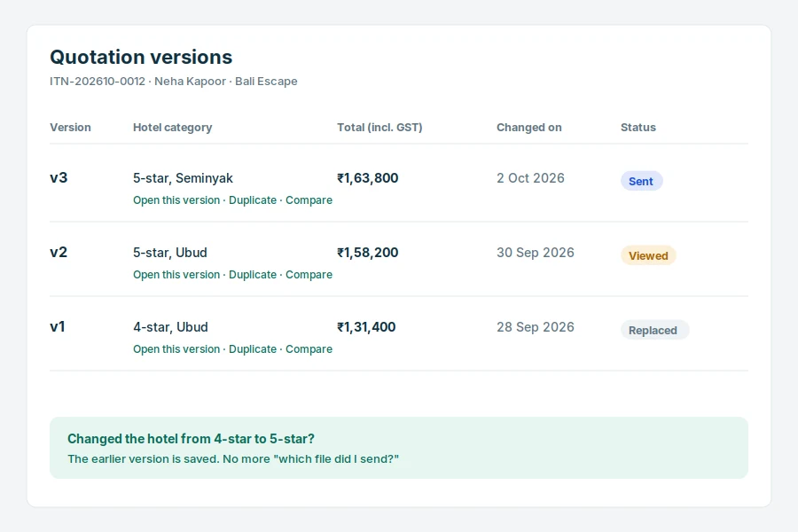This screenshot has width=798, height=532.
Task: Click the v1 version label
Action: click(58, 326)
